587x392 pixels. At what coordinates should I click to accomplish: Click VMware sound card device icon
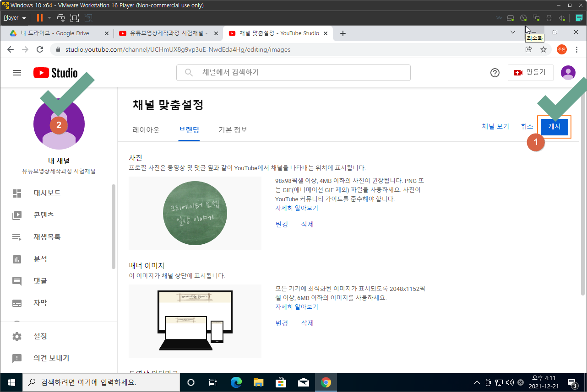click(x=562, y=18)
